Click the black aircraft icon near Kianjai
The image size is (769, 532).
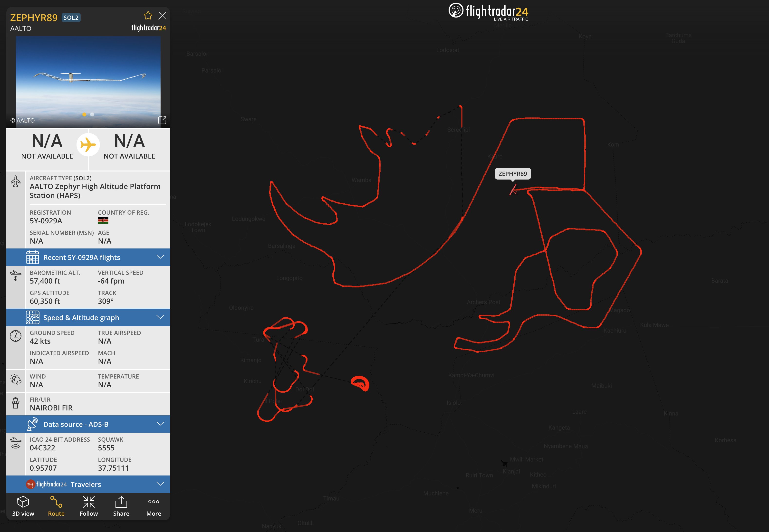[504, 463]
